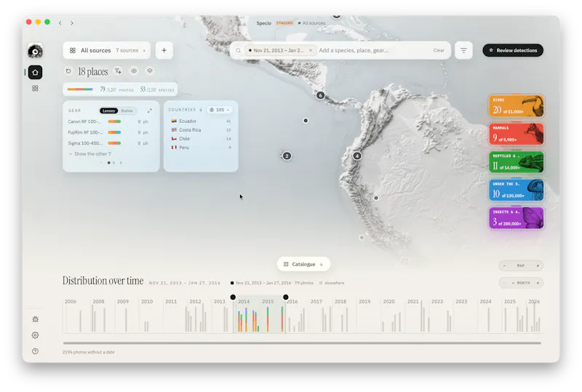Click the 2196 photos without a date link
Image resolution: width=582 pixels, height=392 pixels.
coord(88,352)
